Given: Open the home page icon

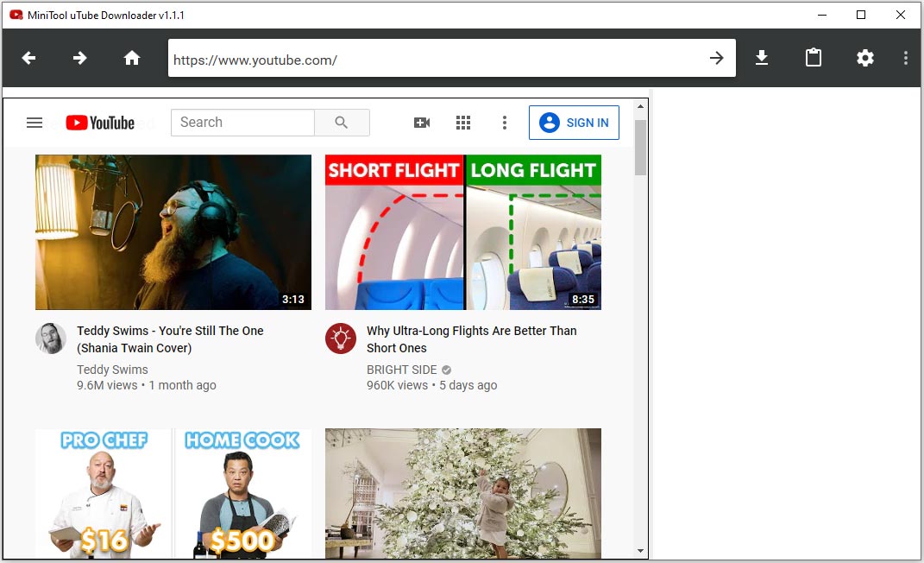Looking at the screenshot, I should 132,58.
